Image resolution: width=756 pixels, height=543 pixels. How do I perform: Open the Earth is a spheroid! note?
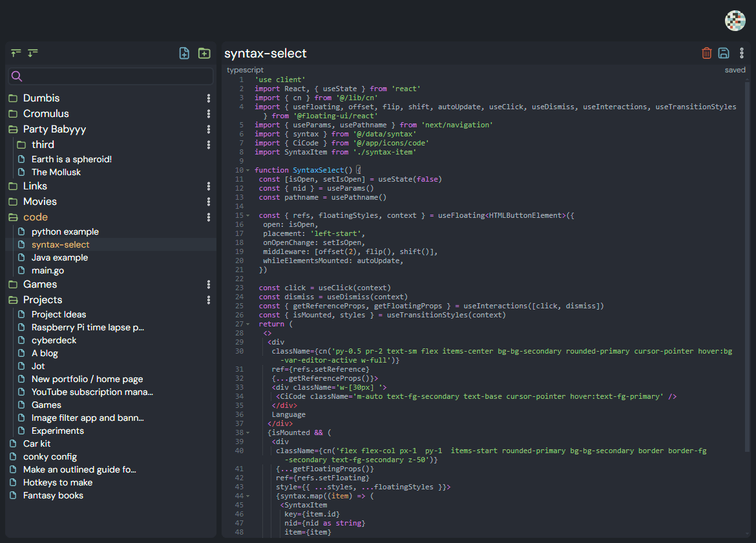tap(71, 158)
